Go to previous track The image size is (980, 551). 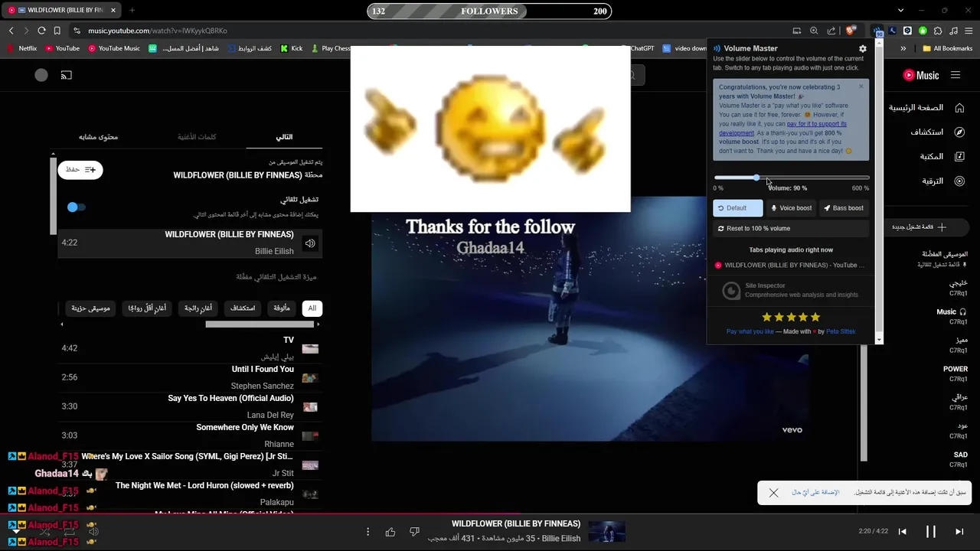(903, 531)
